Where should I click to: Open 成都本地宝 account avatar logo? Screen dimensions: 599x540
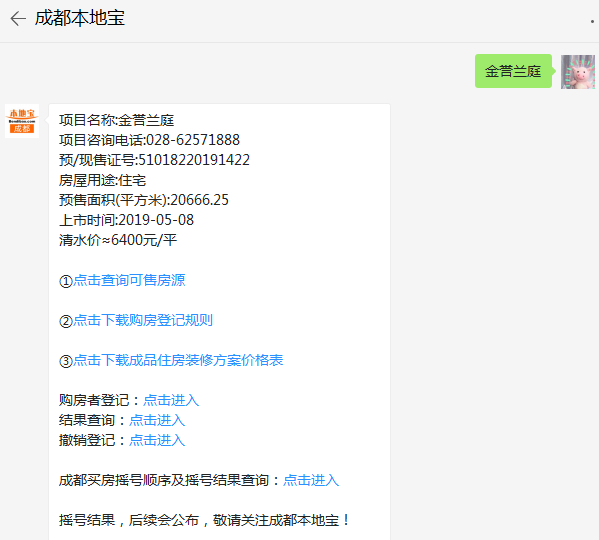coord(22,121)
